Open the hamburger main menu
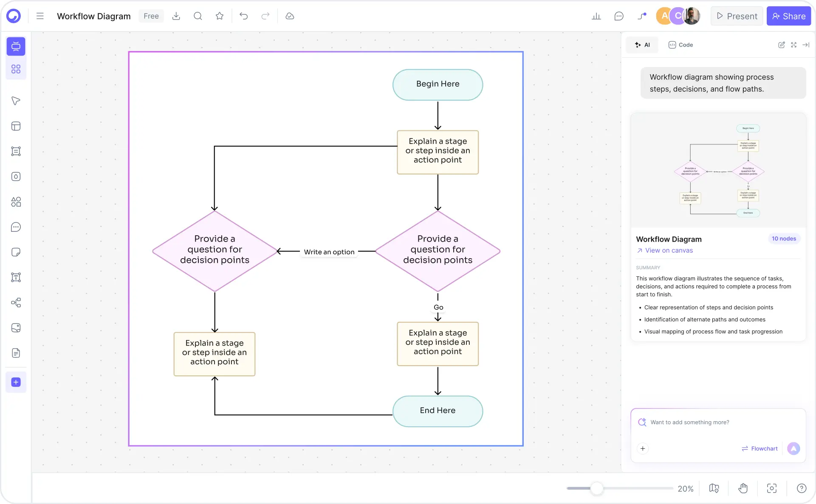Screen dimensions: 816x504 coord(40,16)
